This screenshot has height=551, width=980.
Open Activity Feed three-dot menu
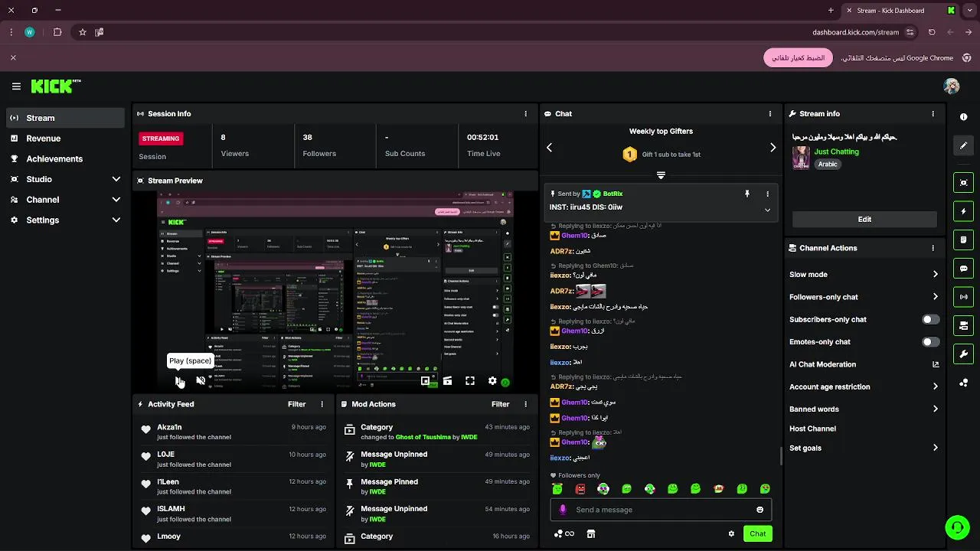[x=322, y=404]
